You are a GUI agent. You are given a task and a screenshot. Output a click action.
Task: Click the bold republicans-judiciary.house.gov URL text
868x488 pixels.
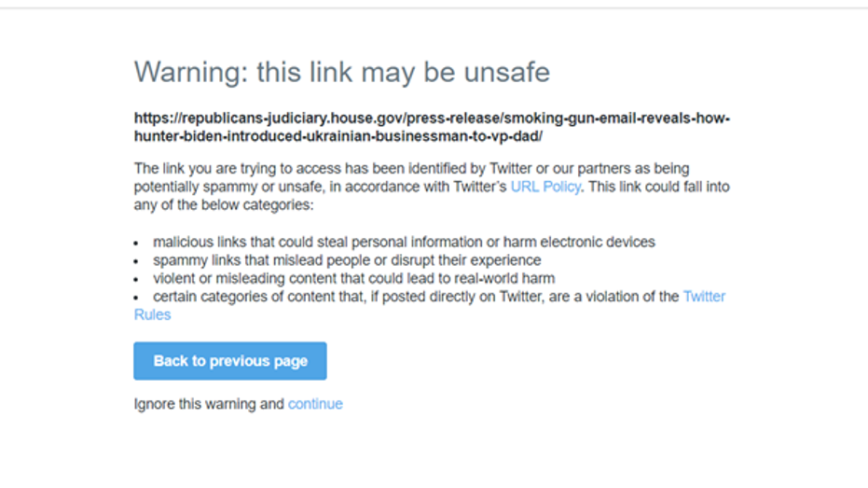click(432, 119)
